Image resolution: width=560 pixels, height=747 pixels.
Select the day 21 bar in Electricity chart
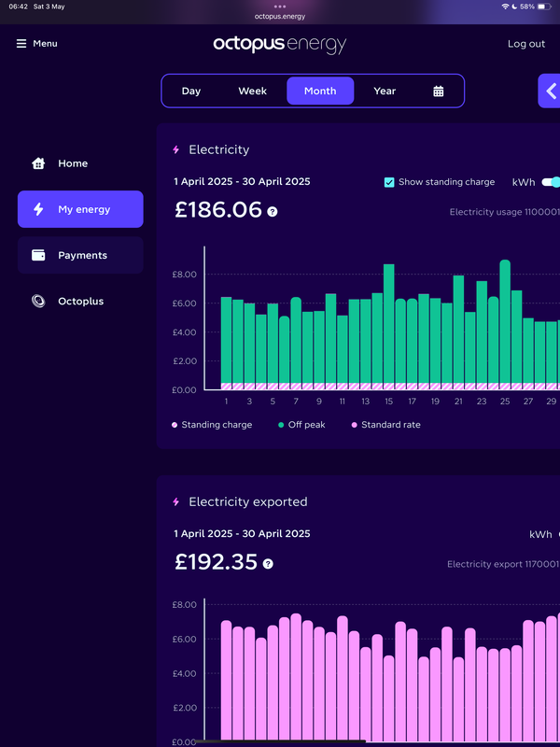[x=458, y=332]
